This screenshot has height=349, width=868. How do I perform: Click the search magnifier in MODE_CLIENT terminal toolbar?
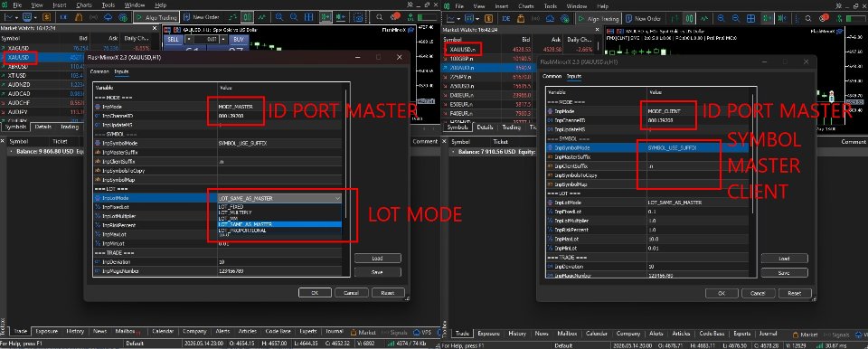tap(808, 18)
